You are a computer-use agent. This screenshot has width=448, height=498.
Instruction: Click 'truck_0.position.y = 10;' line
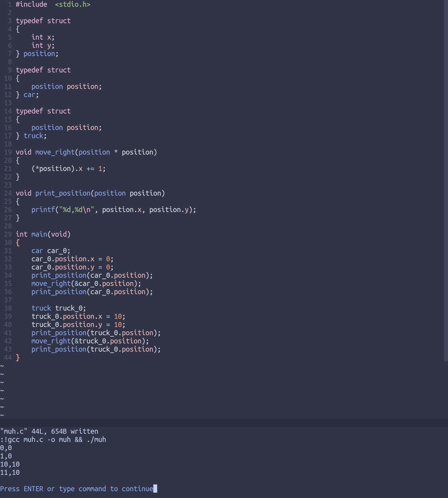coord(78,325)
